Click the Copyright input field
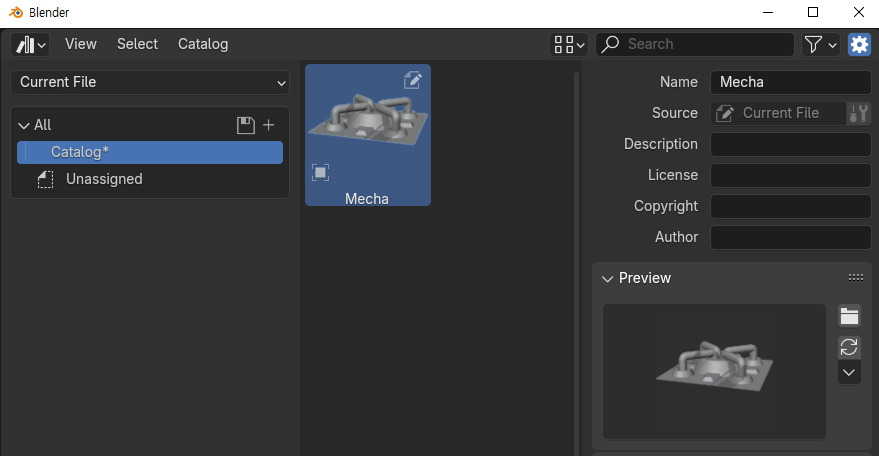Image resolution: width=879 pixels, height=456 pixels. 790,206
